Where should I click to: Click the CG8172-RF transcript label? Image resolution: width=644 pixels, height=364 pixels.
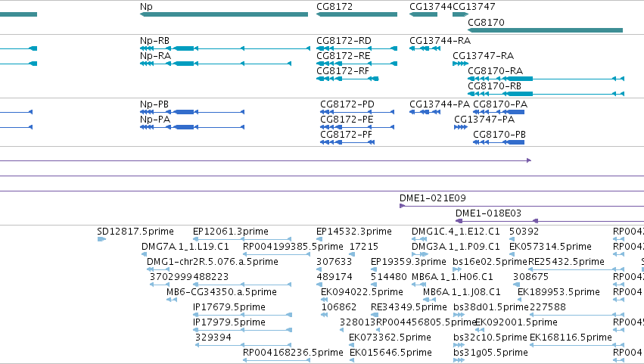(343, 71)
